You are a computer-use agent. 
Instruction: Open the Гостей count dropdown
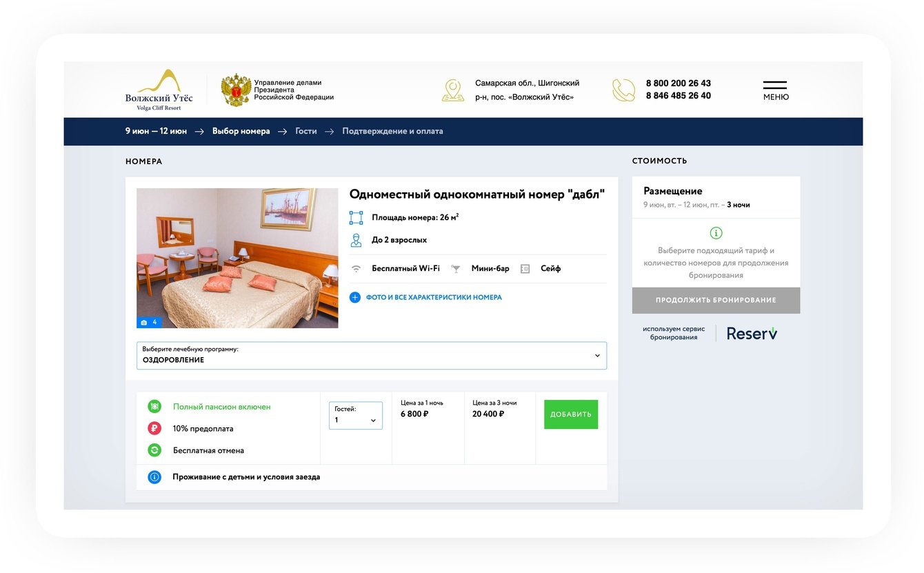click(356, 416)
